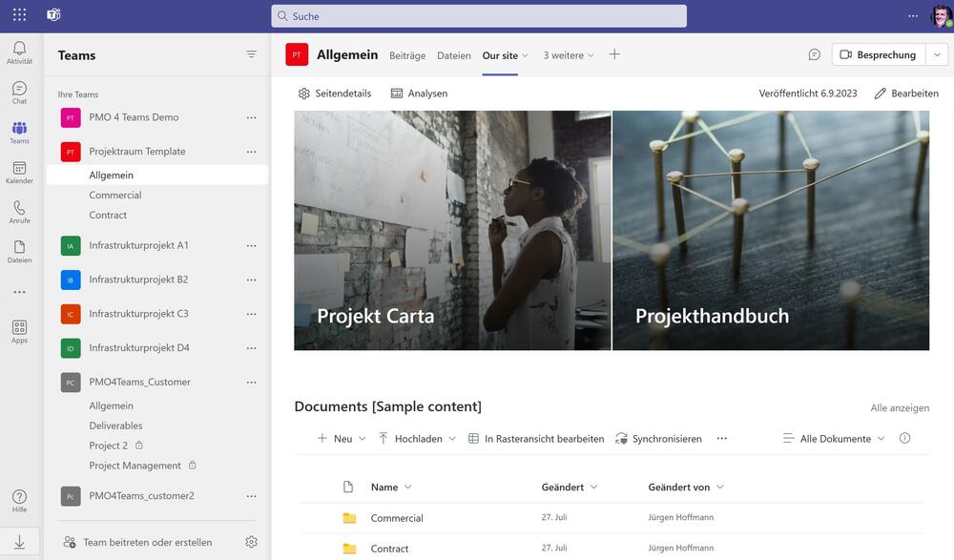Open the Aktivität panel in the left rail

pyautogui.click(x=18, y=51)
